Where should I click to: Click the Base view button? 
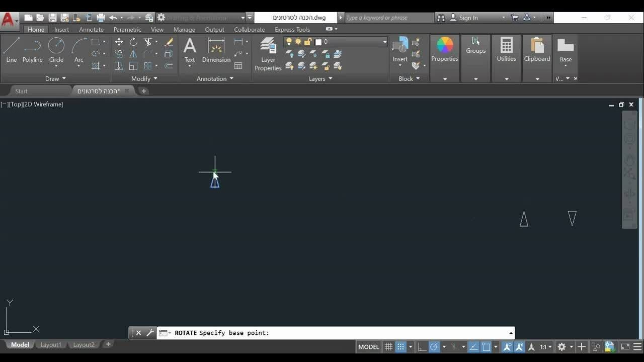point(566,50)
